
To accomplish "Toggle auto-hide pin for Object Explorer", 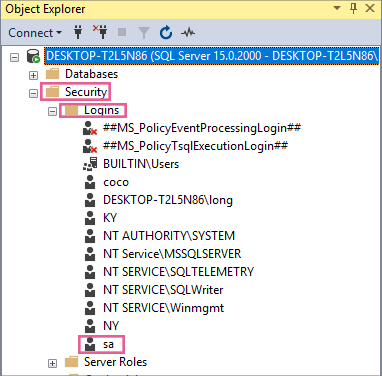I will click(354, 8).
